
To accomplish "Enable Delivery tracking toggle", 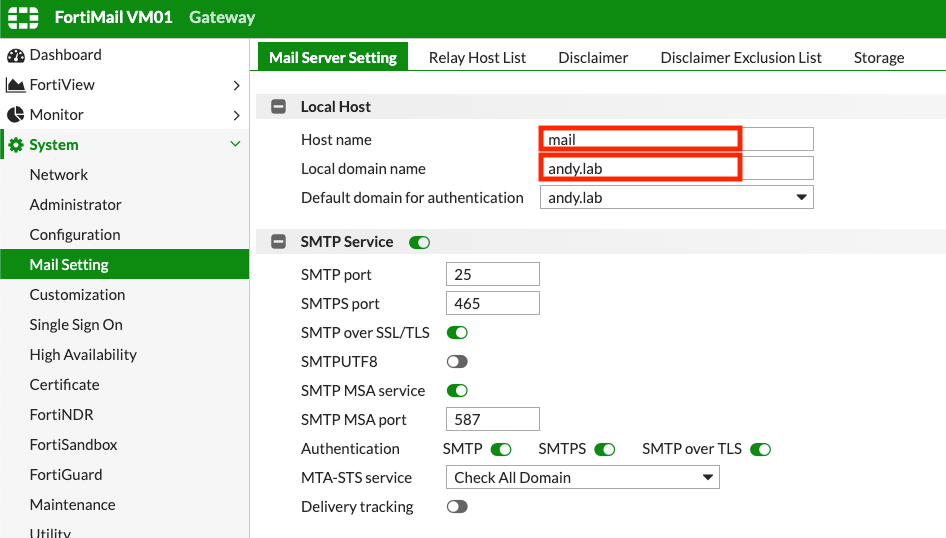I will (457, 507).
